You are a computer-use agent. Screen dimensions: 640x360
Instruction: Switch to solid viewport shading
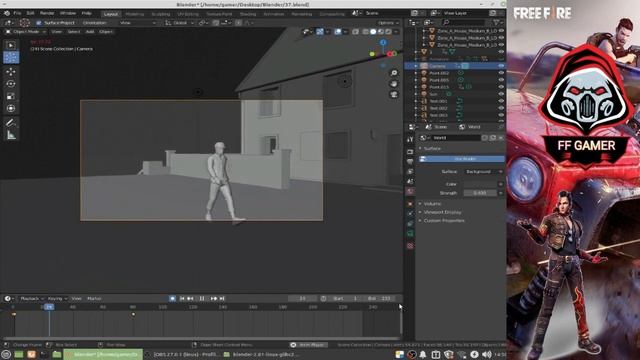coord(373,32)
